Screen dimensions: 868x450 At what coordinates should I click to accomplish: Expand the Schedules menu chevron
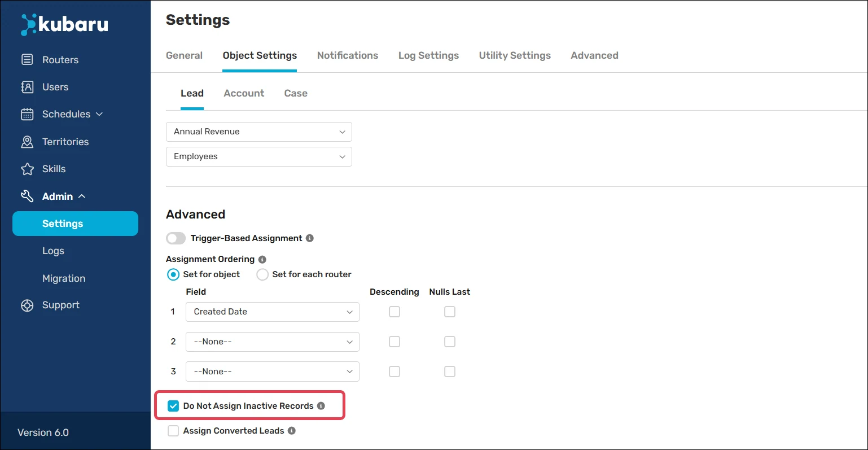click(99, 114)
